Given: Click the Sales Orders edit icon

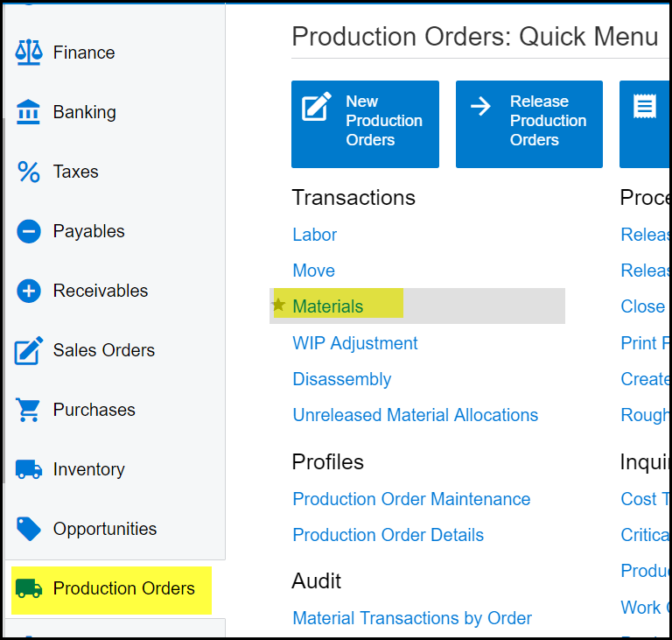Looking at the screenshot, I should tap(29, 350).
